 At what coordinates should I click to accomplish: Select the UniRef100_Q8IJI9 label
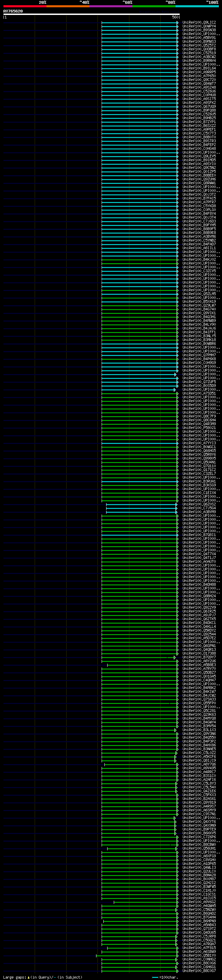[x=199, y=761]
